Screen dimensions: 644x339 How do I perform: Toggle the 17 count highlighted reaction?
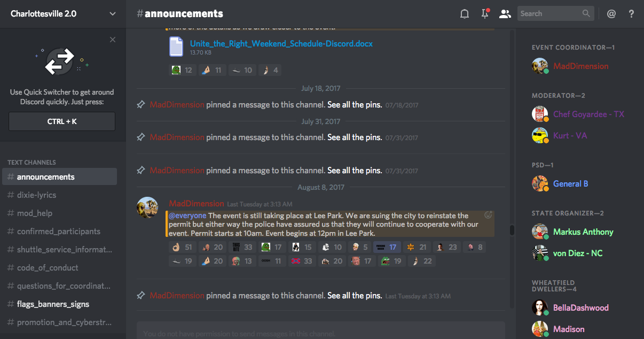click(386, 247)
